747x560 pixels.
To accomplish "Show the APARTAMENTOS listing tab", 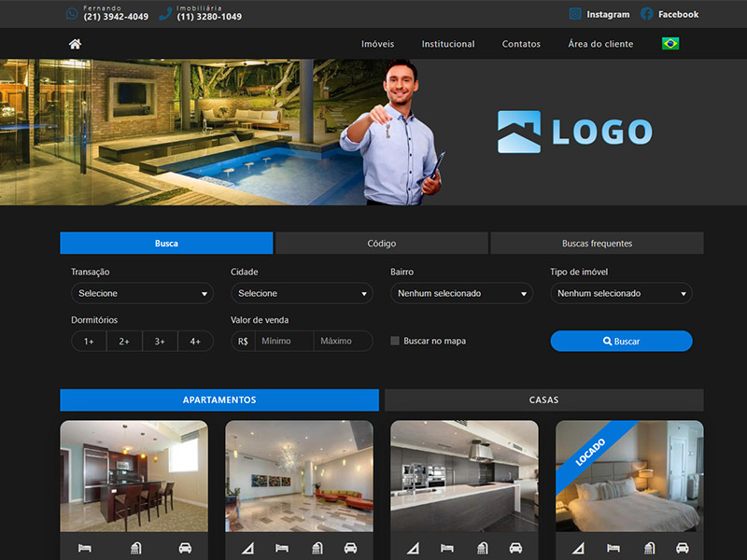I will tap(219, 400).
